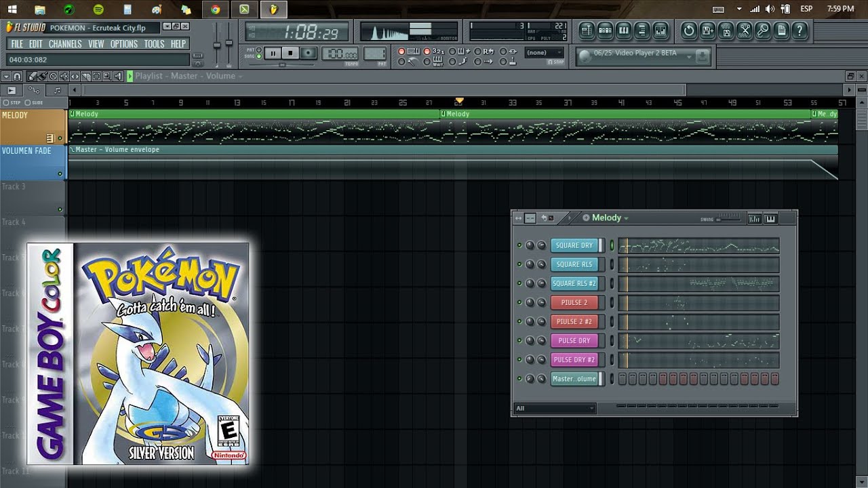Click the record button
This screenshot has width=868, height=488.
[308, 53]
